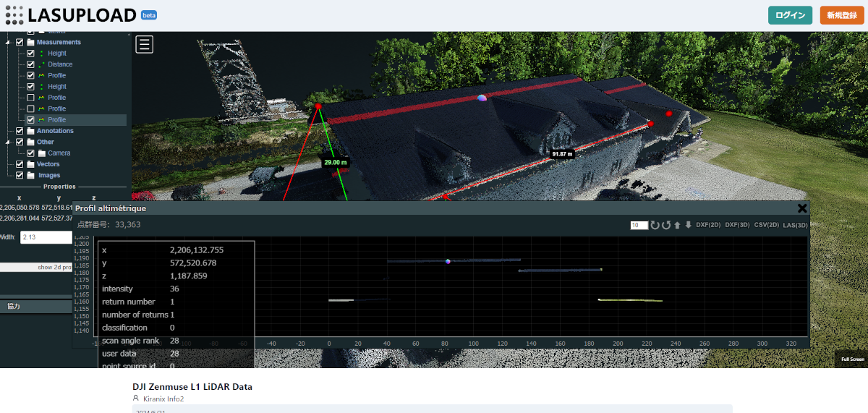This screenshot has width=868, height=413.
Task: Uncheck the highlighted Profile row checkbox
Action: coord(30,120)
